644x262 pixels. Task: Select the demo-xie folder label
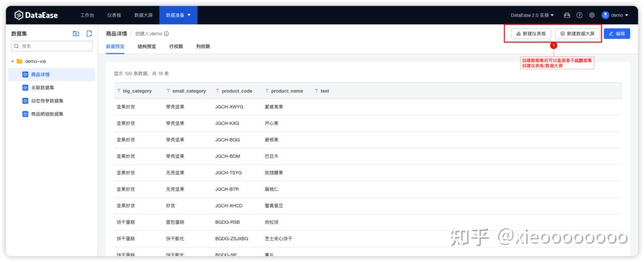coord(36,61)
